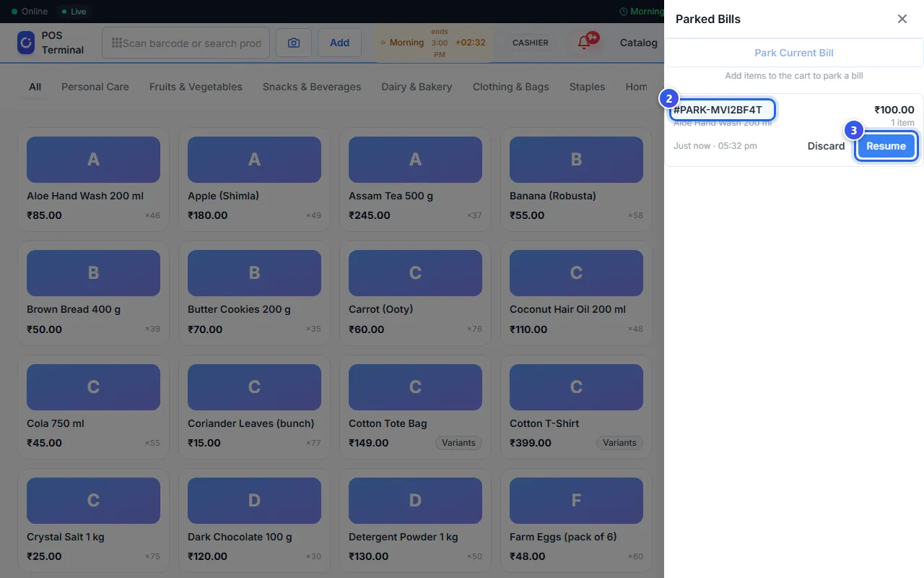Viewport: 924px width, 578px height.
Task: Click the Live status indicator
Action: coord(74,12)
